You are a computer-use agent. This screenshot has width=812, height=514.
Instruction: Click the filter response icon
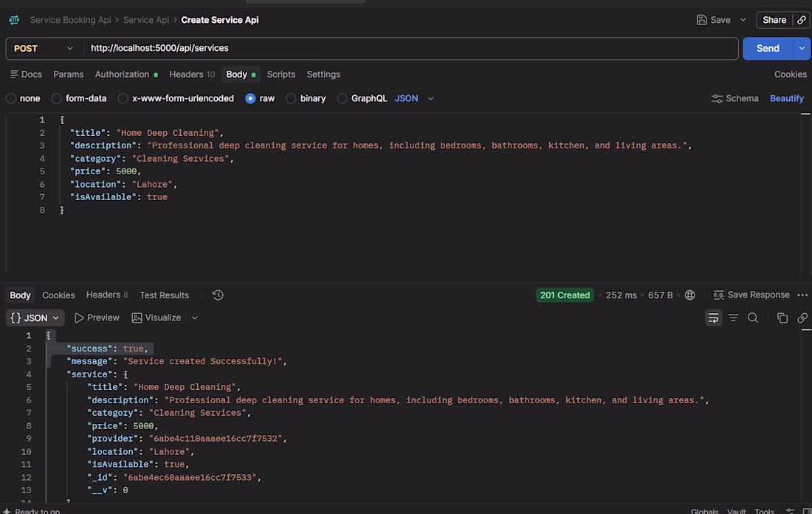pyautogui.click(x=733, y=318)
